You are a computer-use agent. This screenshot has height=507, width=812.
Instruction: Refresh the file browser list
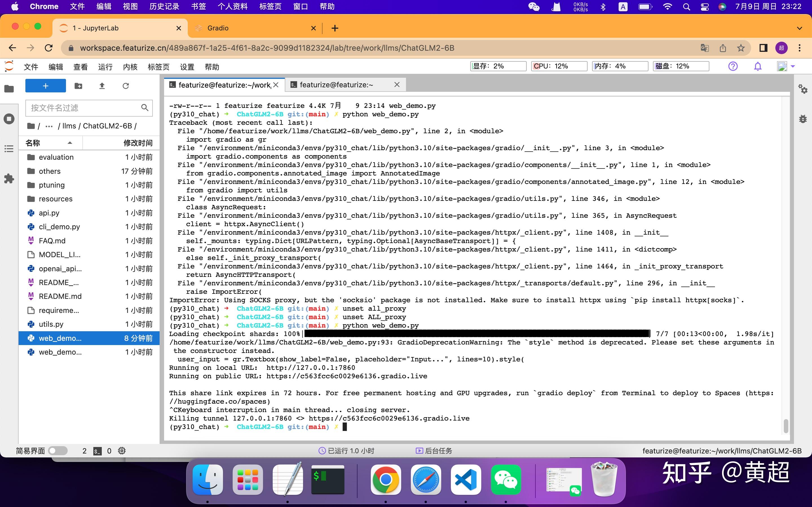coord(125,86)
